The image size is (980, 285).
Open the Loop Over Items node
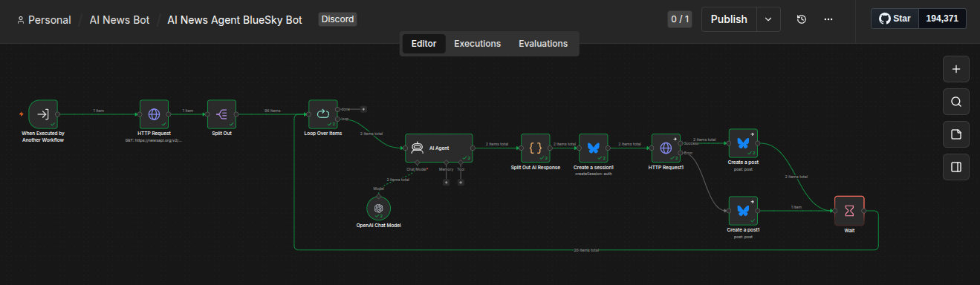pos(323,114)
